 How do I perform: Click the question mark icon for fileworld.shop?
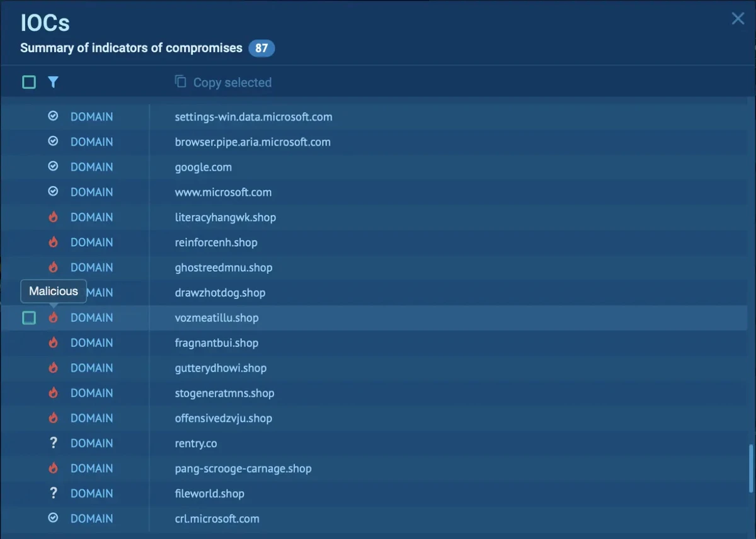click(53, 494)
